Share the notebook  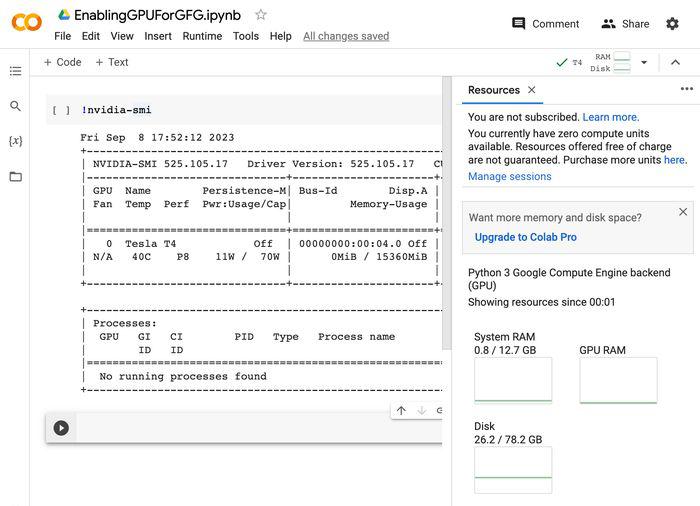point(625,24)
